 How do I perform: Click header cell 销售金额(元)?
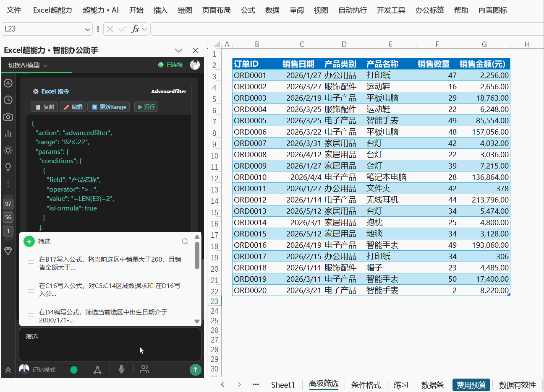[484, 64]
